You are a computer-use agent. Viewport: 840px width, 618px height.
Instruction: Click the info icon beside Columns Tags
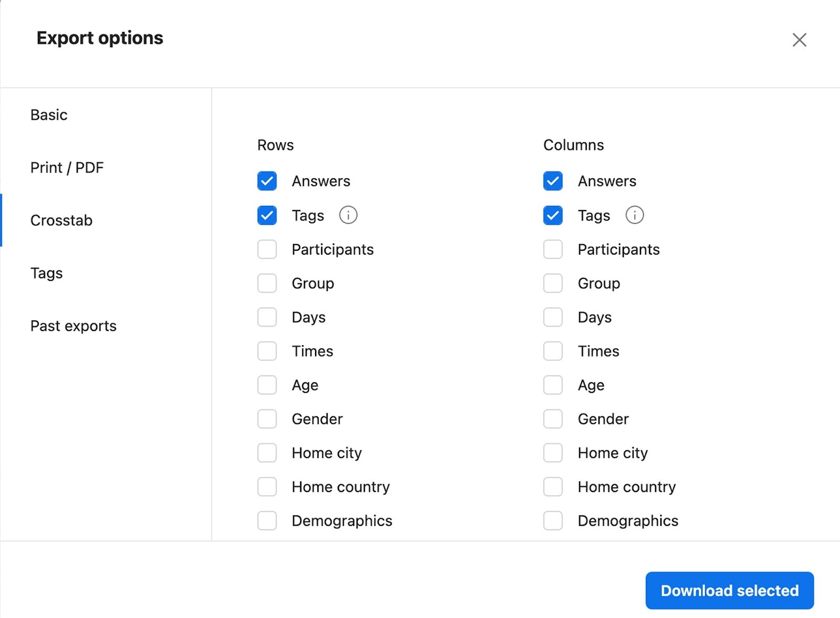(634, 215)
